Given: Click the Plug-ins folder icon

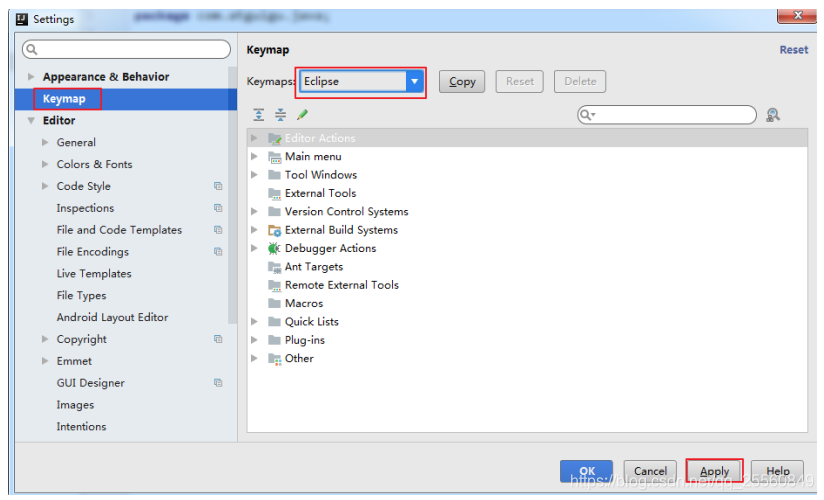Looking at the screenshot, I should coord(274,340).
